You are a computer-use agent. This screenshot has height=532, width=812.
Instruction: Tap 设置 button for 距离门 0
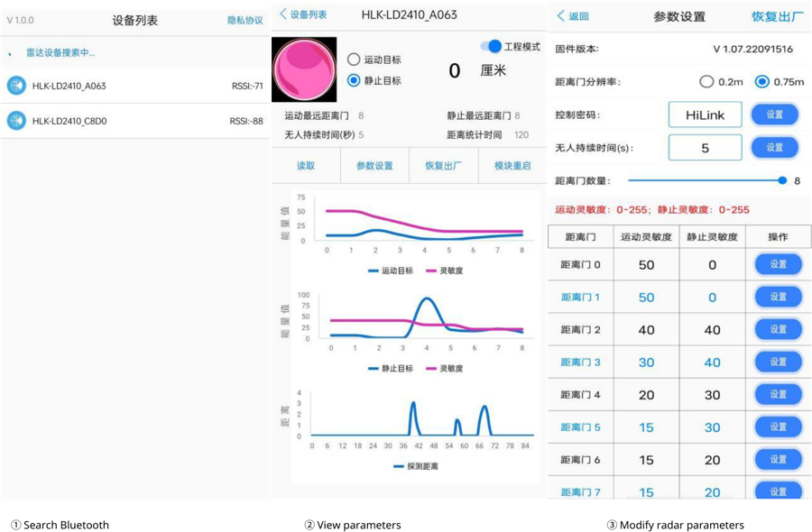(779, 264)
